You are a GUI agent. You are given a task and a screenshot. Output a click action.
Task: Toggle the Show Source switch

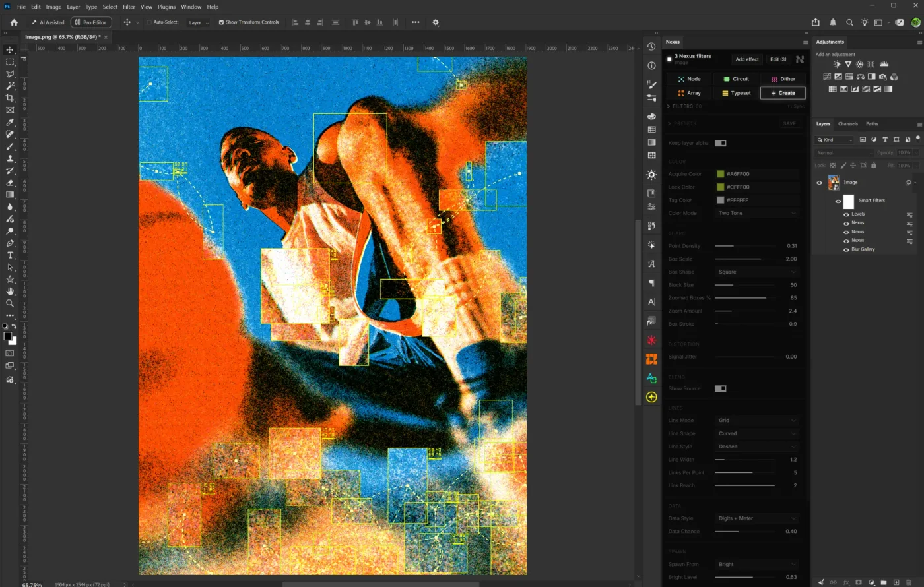click(x=721, y=388)
